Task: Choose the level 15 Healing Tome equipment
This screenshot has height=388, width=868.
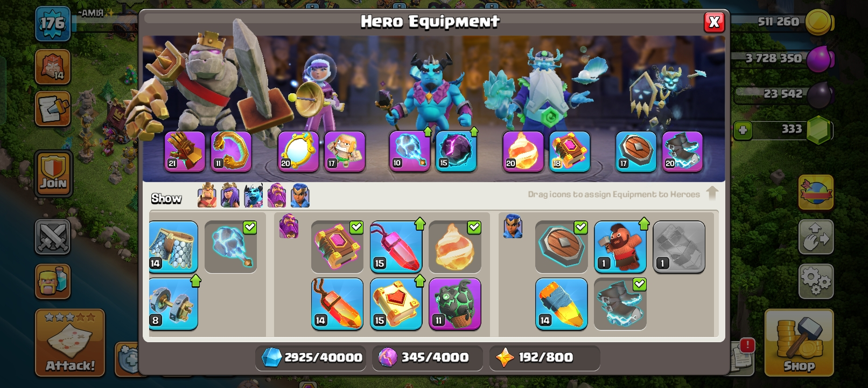Action: click(x=396, y=304)
